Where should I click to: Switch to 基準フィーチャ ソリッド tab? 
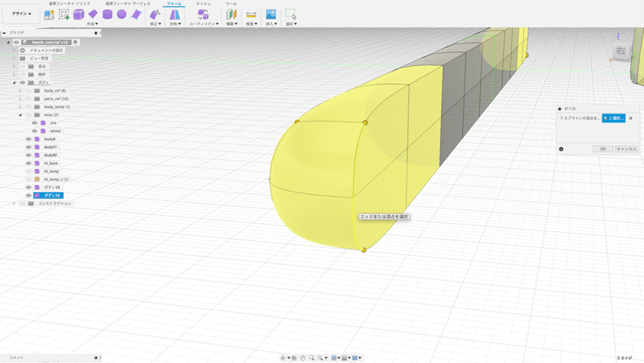(x=70, y=4)
